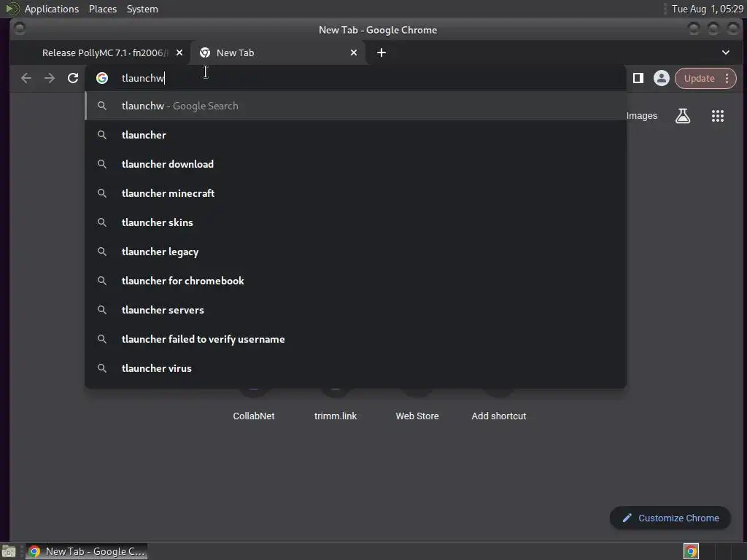747x560 pixels.
Task: Click the browser forward arrow
Action: tap(50, 78)
